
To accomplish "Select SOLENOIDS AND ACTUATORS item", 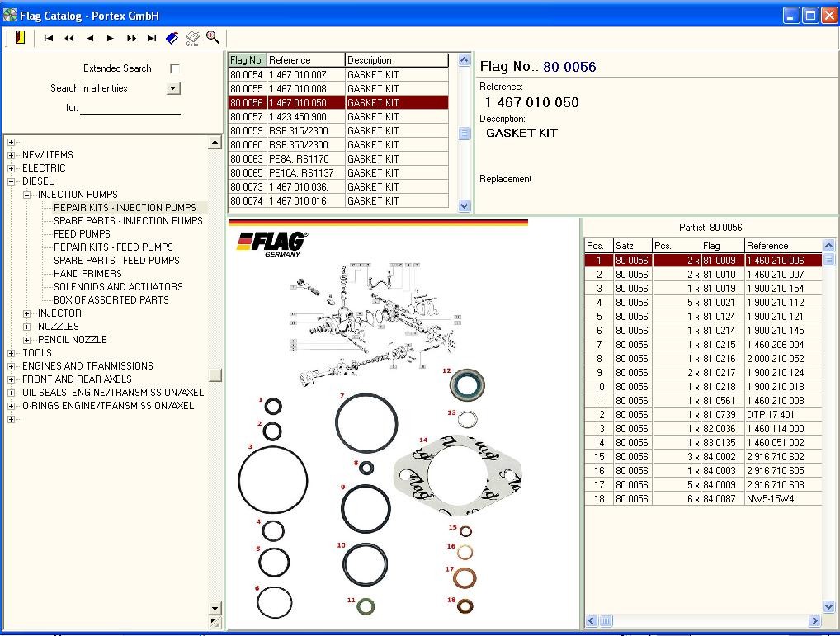I will [x=118, y=287].
